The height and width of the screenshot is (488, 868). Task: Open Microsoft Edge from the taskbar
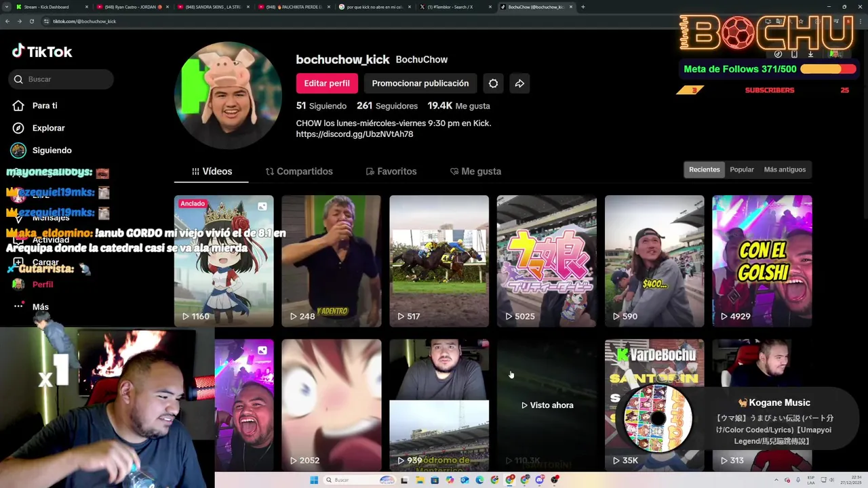479,480
